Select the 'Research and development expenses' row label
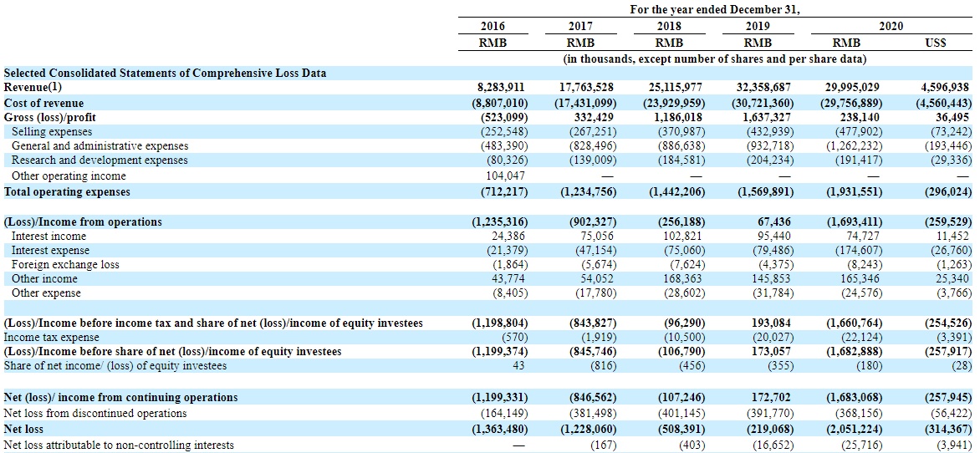 100,160
